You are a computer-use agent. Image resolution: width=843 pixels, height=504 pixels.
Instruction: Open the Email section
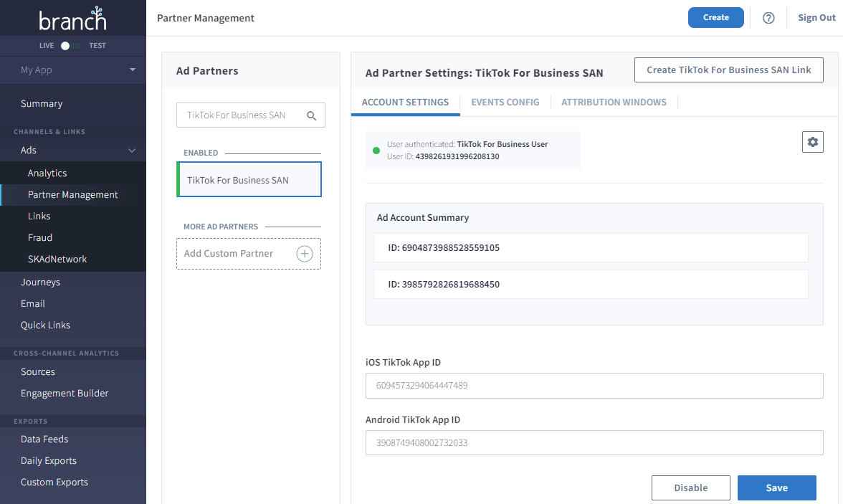(33, 304)
